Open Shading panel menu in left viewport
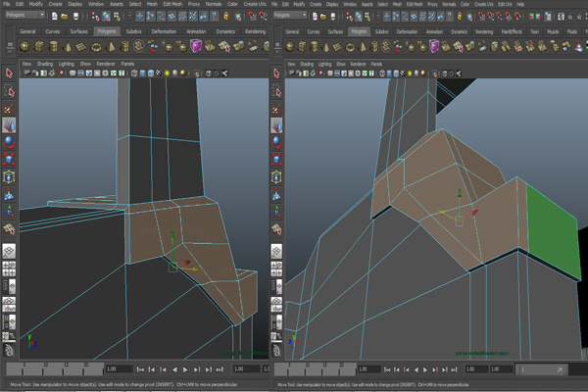Image resolution: width=588 pixels, height=392 pixels. [x=45, y=64]
